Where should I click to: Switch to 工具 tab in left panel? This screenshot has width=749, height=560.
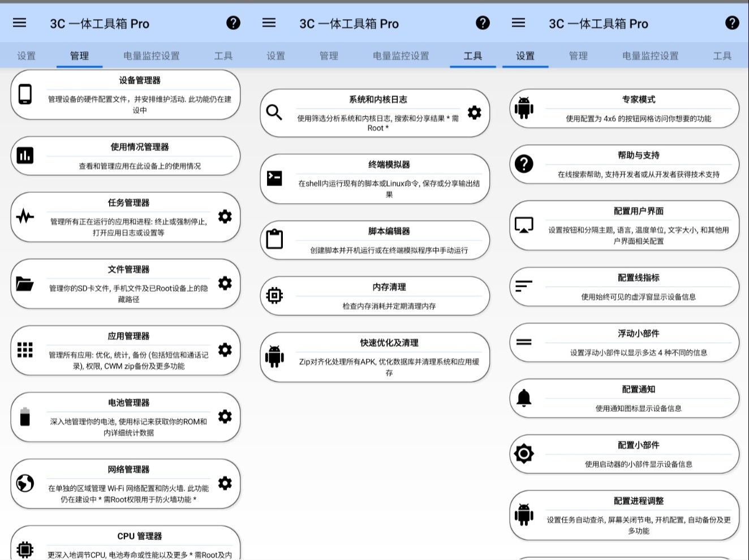coord(223,55)
